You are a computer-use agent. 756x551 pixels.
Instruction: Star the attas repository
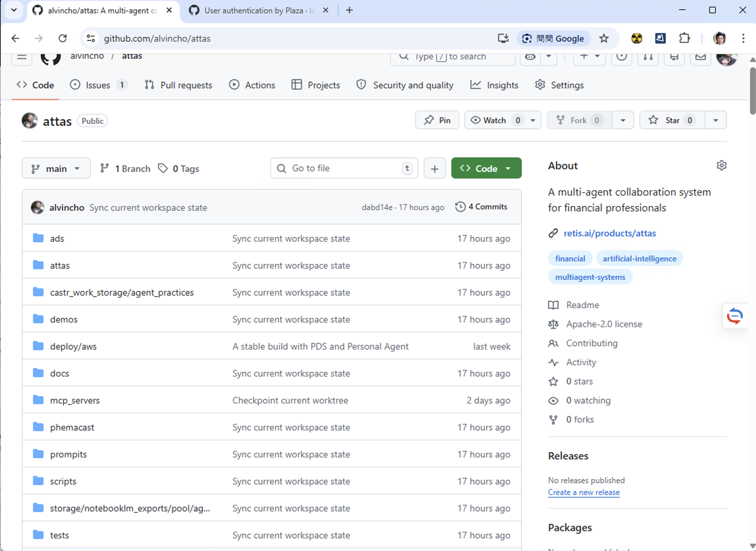tap(672, 120)
